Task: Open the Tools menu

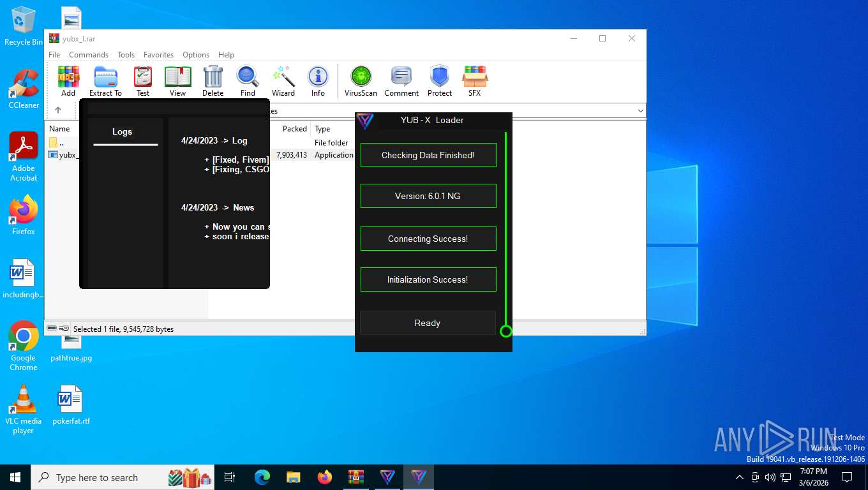Action: pos(126,55)
